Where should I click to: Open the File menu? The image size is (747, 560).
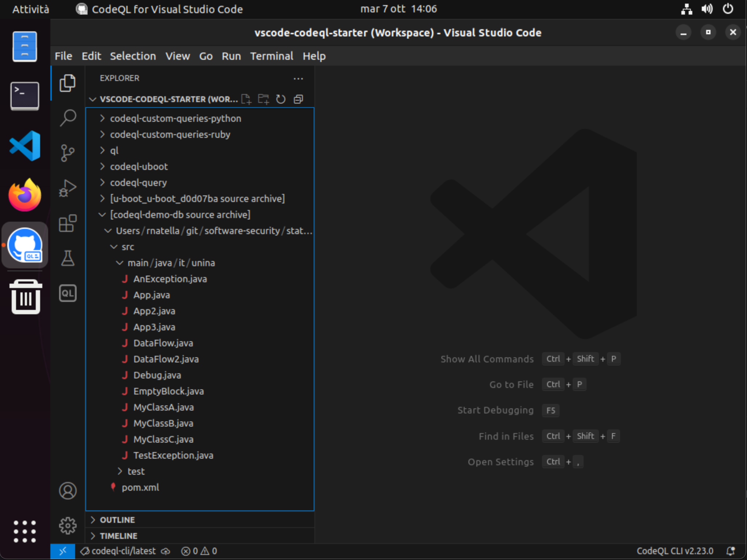(x=63, y=56)
